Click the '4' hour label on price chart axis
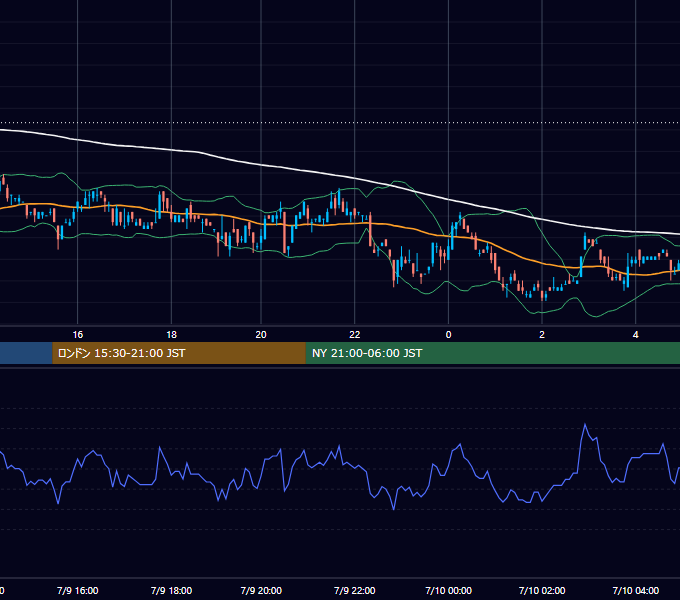Screen dimensions: 680x600 point(635,335)
